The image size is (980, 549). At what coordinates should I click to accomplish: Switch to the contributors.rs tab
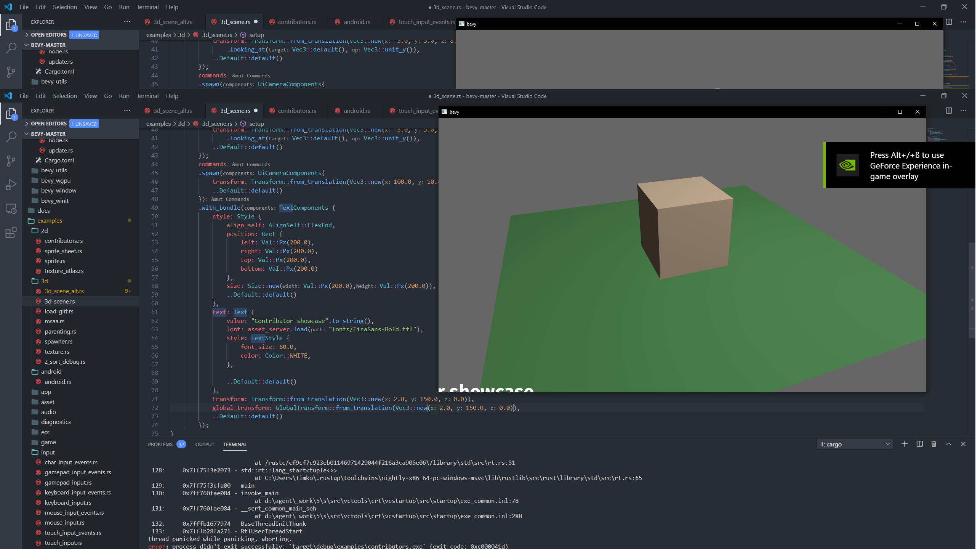[x=296, y=111]
